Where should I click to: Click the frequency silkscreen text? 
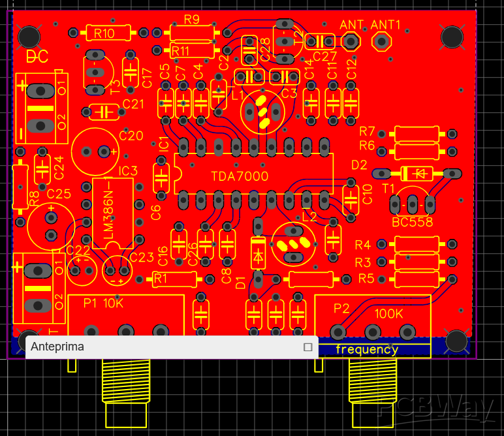click(366, 349)
